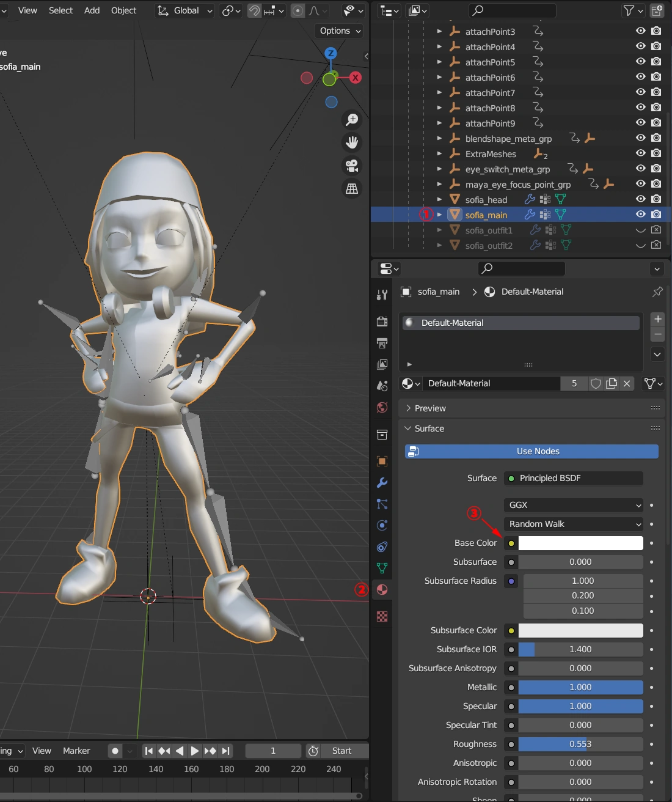Click the pin icon in properties header
Viewport: 672px width, 802px height.
657,292
